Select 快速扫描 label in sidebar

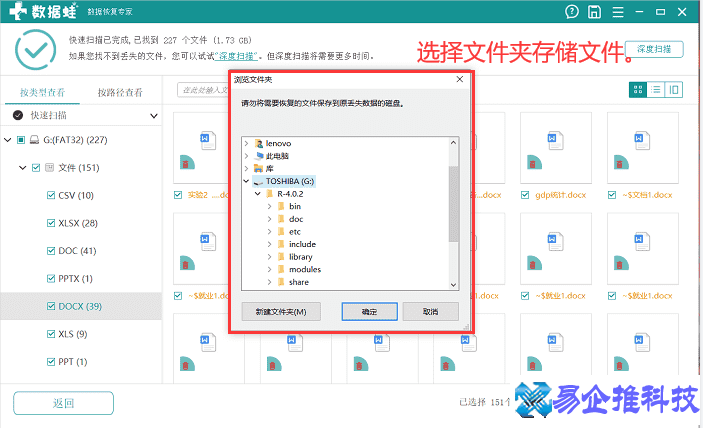(48, 116)
